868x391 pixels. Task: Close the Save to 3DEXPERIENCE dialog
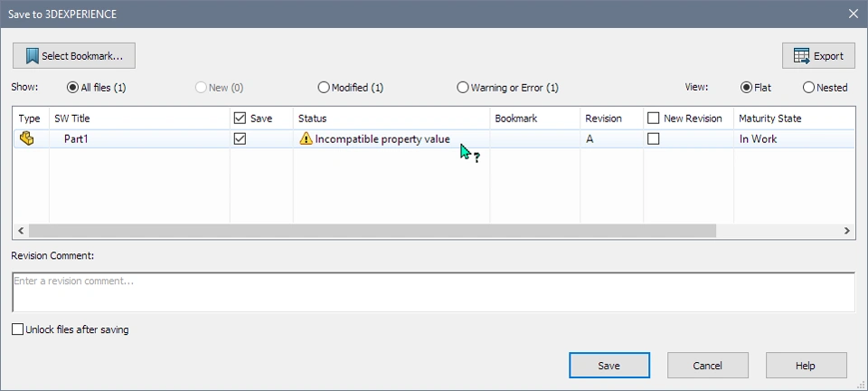click(x=853, y=14)
